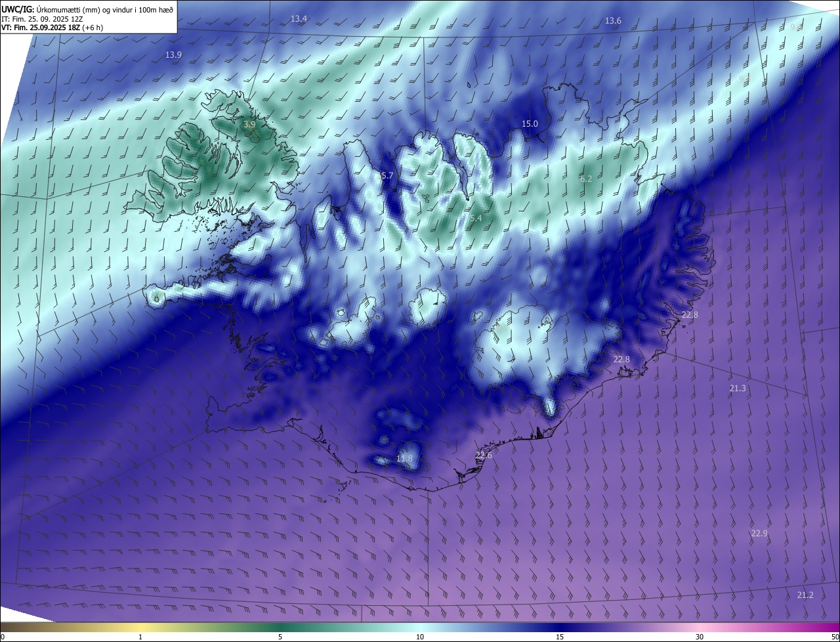The width and height of the screenshot is (840, 642).
Task: Click colorbar tick label 30
Action: pyautogui.click(x=700, y=637)
